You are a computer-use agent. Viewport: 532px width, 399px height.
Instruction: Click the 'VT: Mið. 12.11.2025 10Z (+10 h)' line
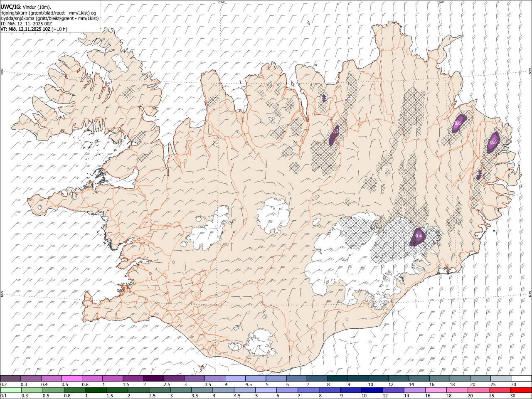pos(34,29)
